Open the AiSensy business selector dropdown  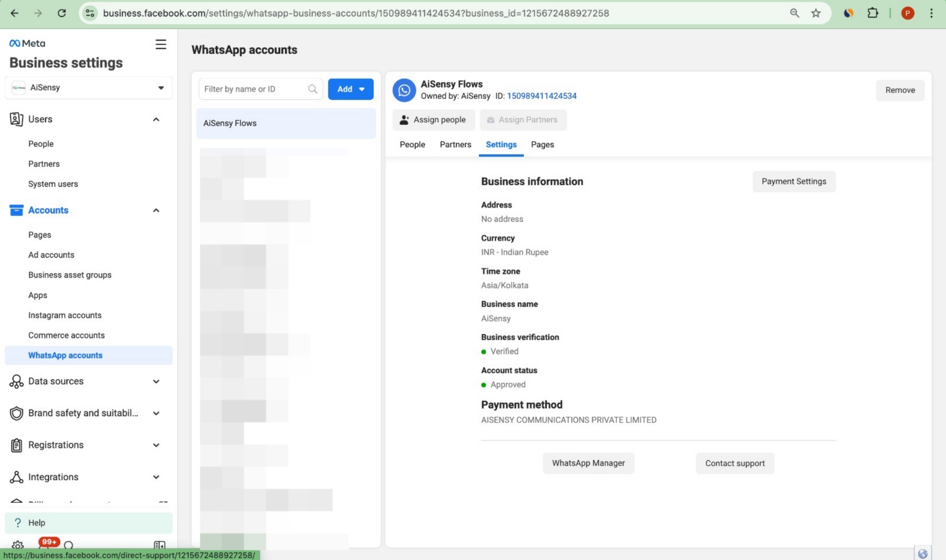89,88
